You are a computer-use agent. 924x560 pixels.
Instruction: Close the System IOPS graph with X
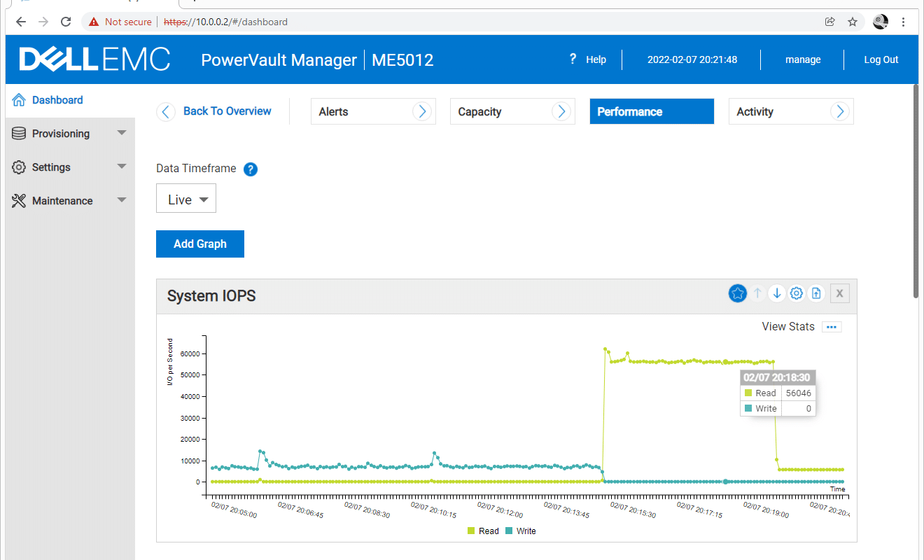[x=839, y=294]
